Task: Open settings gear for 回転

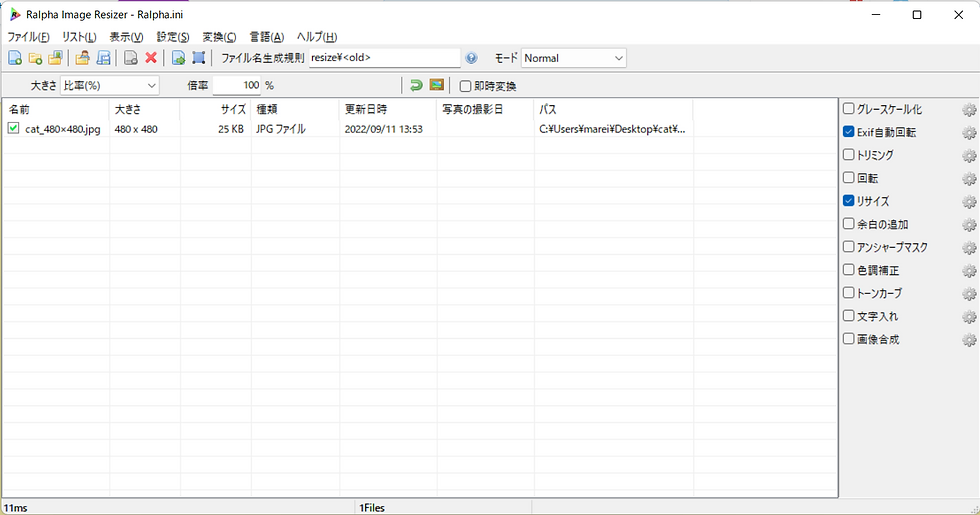Action: tap(969, 179)
